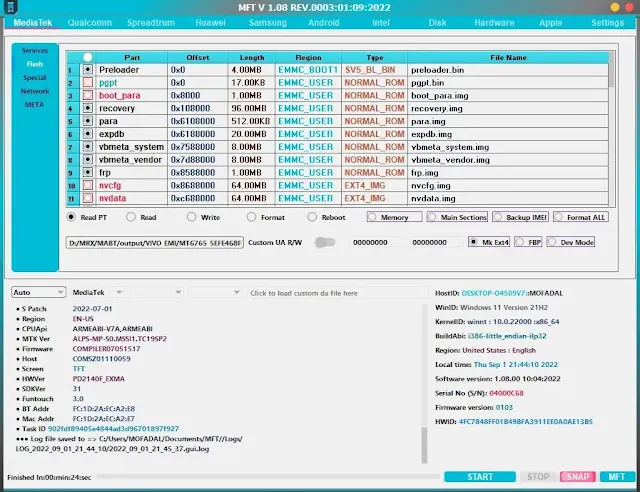This screenshot has width=640, height=492.
Task: Open the empty dropdown right of MediaTek
Action: pyautogui.click(x=156, y=292)
